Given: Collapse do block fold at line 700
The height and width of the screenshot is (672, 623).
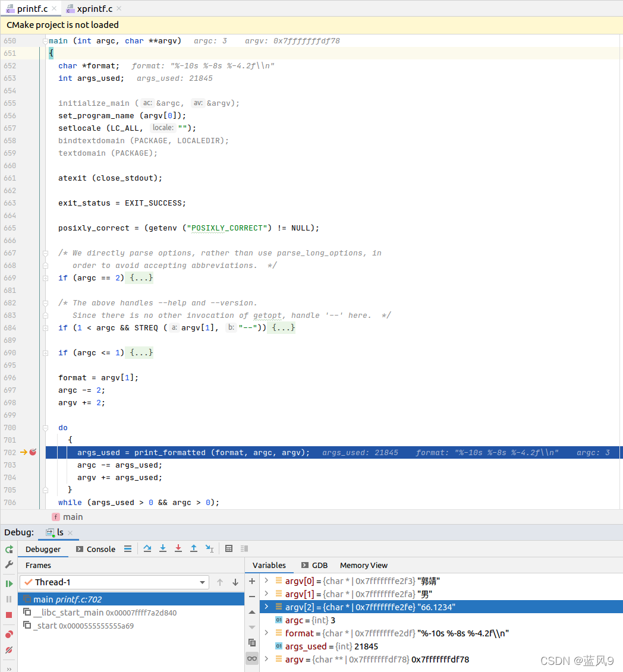Looking at the screenshot, I should [x=45, y=428].
